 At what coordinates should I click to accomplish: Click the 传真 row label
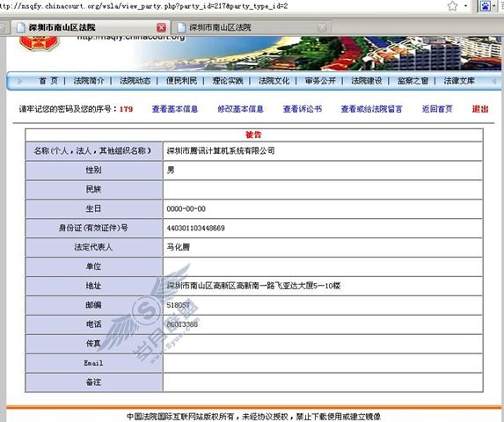93,344
